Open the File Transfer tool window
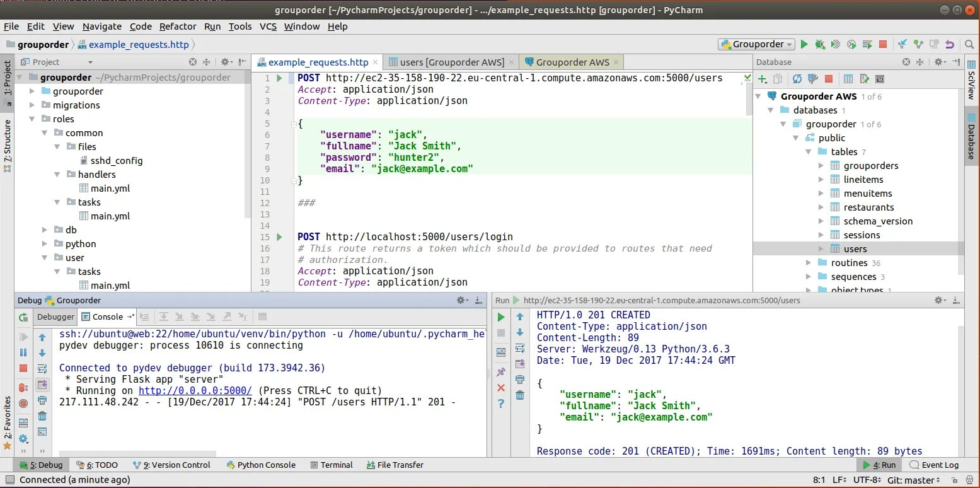980x488 pixels. click(x=395, y=465)
